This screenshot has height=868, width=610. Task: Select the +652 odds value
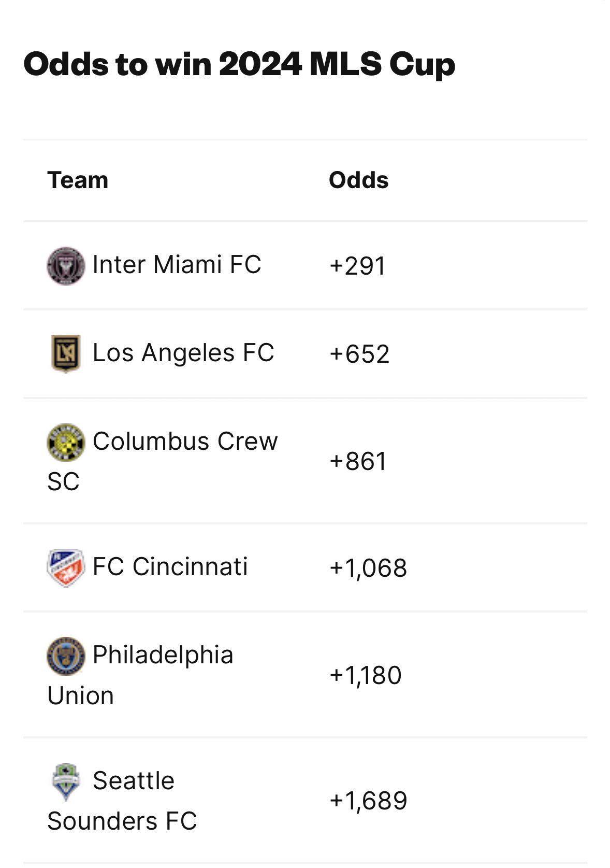pyautogui.click(x=359, y=354)
